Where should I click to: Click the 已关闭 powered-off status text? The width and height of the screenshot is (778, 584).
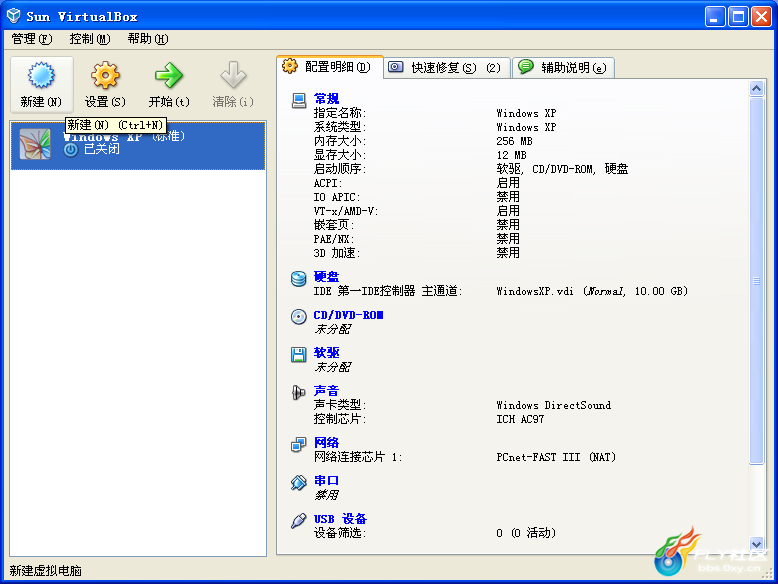click(102, 149)
